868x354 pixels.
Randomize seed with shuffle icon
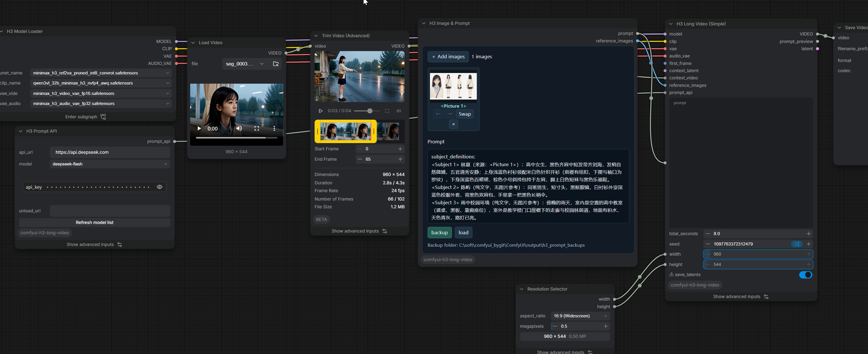(796, 244)
